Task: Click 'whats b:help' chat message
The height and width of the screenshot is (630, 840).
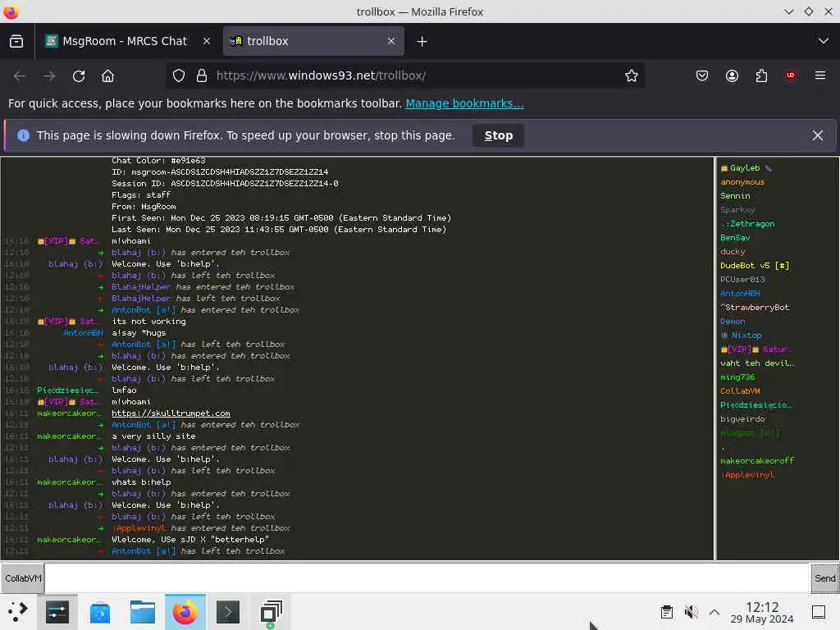Action: pos(141,482)
